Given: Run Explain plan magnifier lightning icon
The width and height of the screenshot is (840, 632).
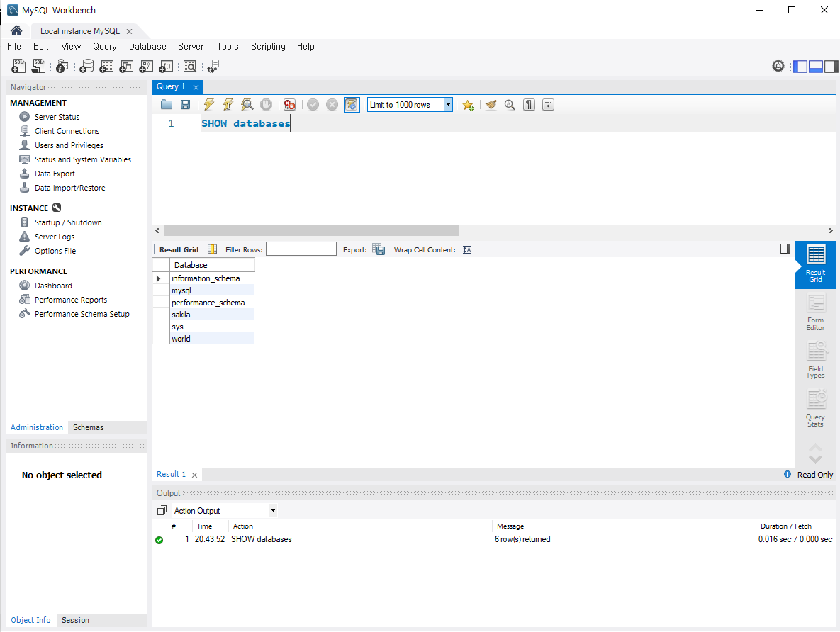Looking at the screenshot, I should coord(247,104).
